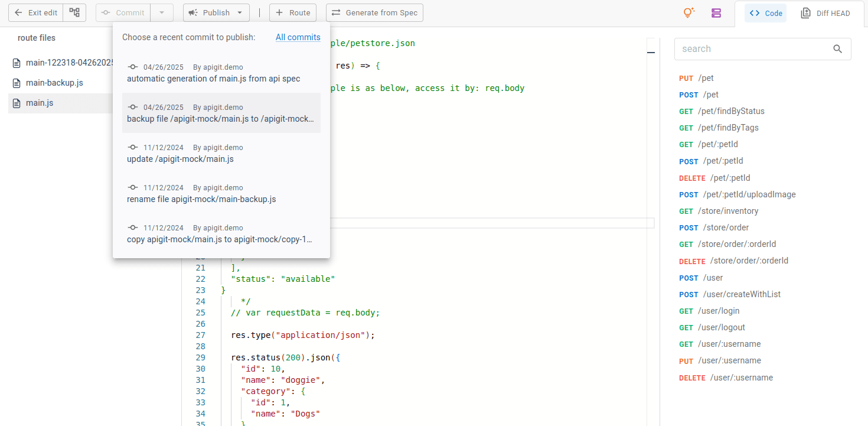Jump to GET /user/login route
The height and width of the screenshot is (426, 868).
click(709, 311)
